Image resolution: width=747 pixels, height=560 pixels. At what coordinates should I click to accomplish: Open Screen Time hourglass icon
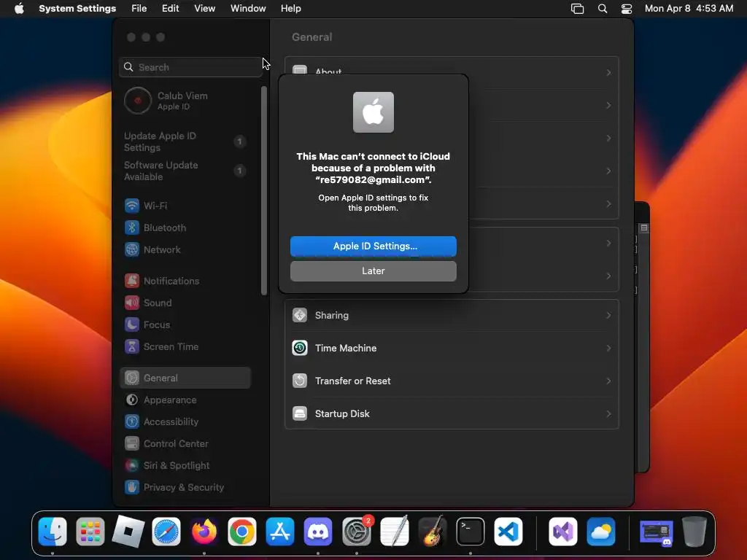(132, 346)
